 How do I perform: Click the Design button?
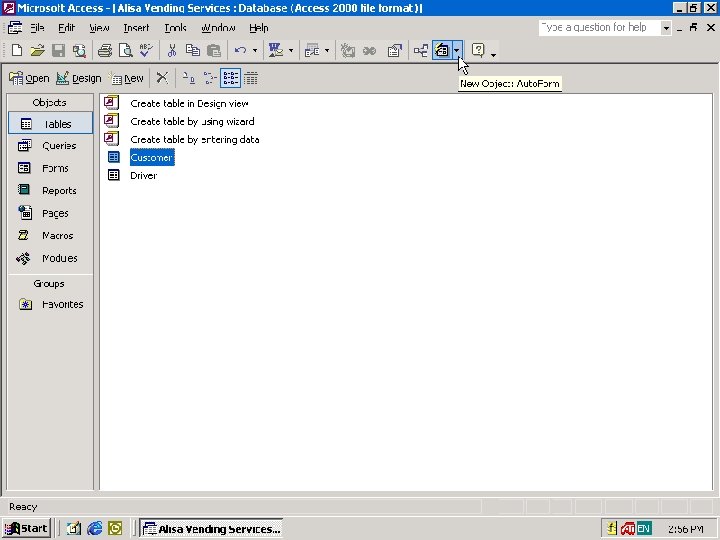[79, 79]
